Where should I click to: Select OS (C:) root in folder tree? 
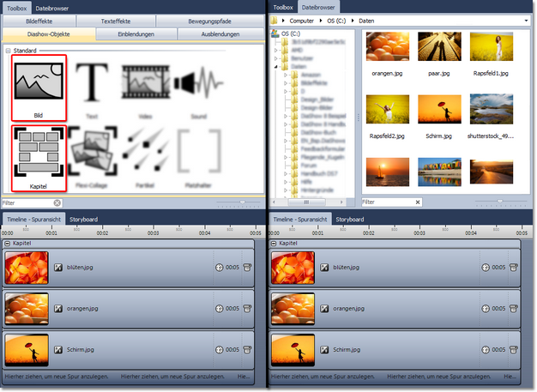pyautogui.click(x=291, y=33)
